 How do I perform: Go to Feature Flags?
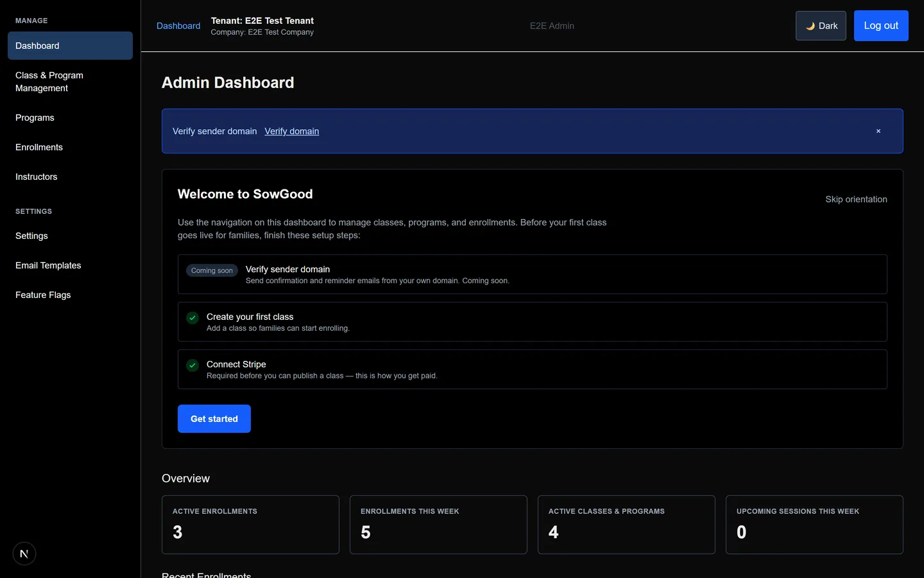click(x=70, y=295)
